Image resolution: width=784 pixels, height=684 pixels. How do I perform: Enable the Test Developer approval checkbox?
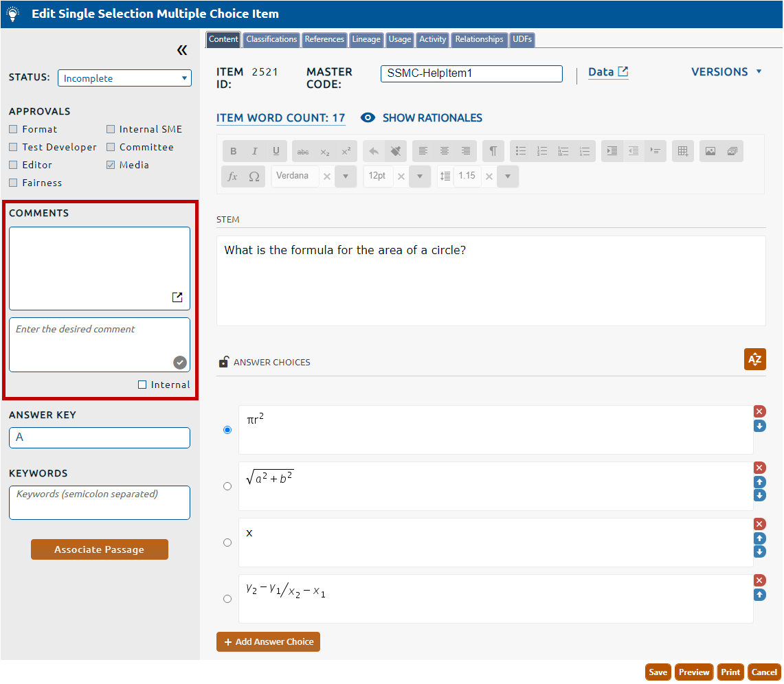(13, 147)
